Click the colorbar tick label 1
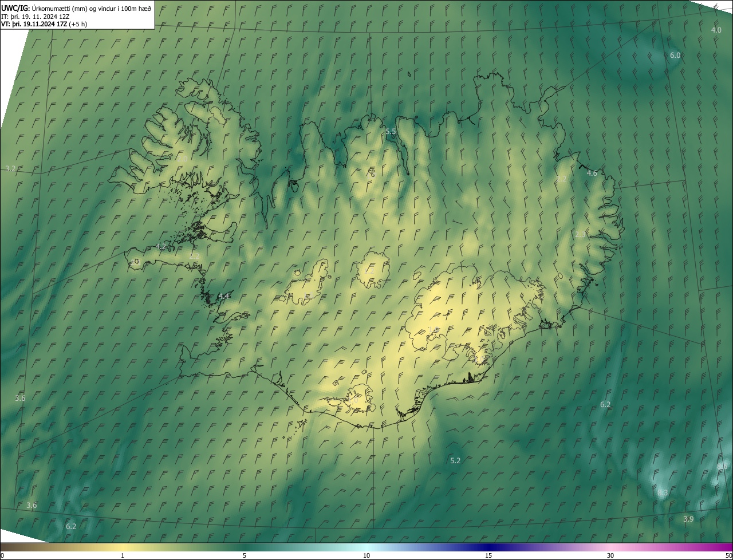The width and height of the screenshot is (733, 560). tap(123, 555)
